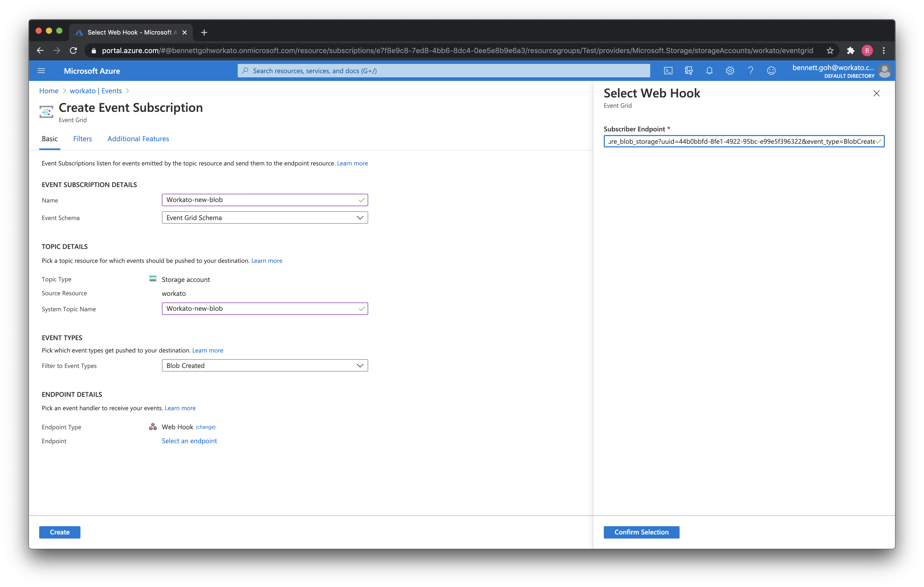Viewport: 924px width, 587px height.
Task: Click the Select an endpoint link
Action: coord(189,441)
